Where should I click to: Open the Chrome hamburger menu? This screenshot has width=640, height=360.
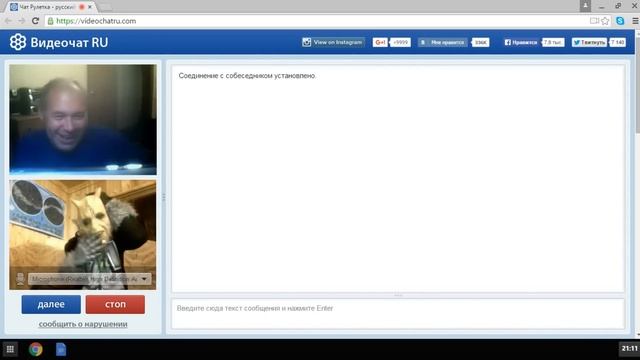635,21
